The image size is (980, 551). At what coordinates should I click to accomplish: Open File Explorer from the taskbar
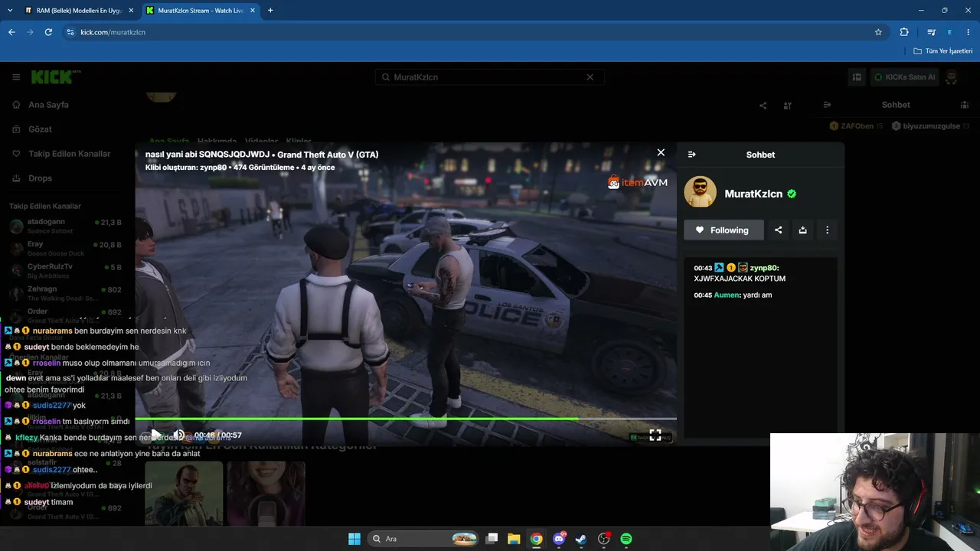(x=514, y=539)
